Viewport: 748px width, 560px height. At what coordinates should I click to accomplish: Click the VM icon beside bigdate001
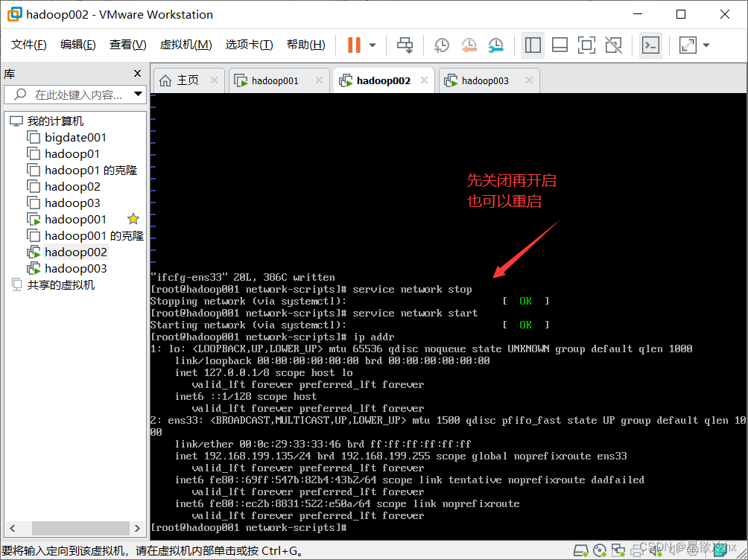34,137
